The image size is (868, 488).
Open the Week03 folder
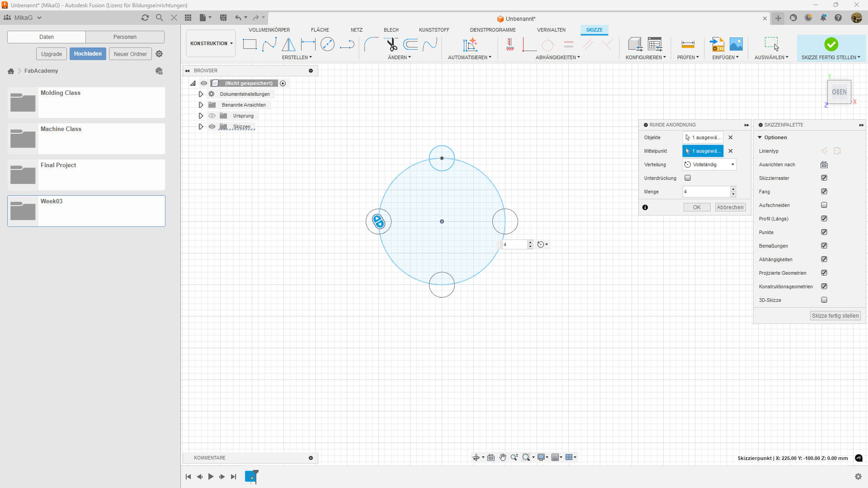[x=86, y=211]
